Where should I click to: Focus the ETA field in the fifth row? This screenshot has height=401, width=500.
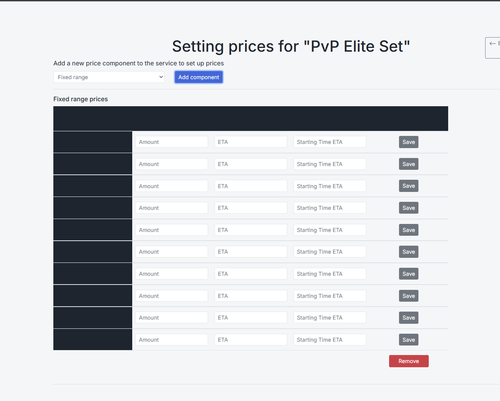click(251, 230)
